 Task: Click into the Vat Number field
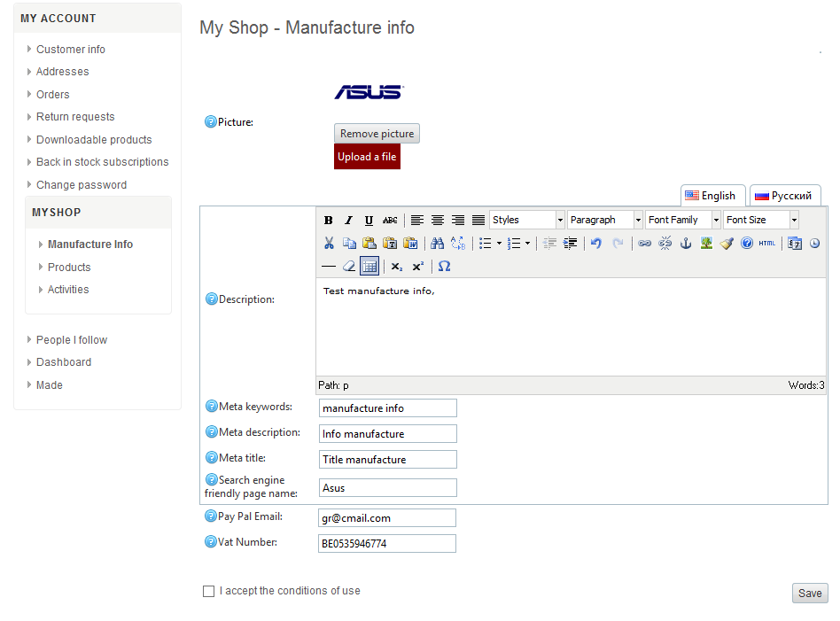(387, 543)
